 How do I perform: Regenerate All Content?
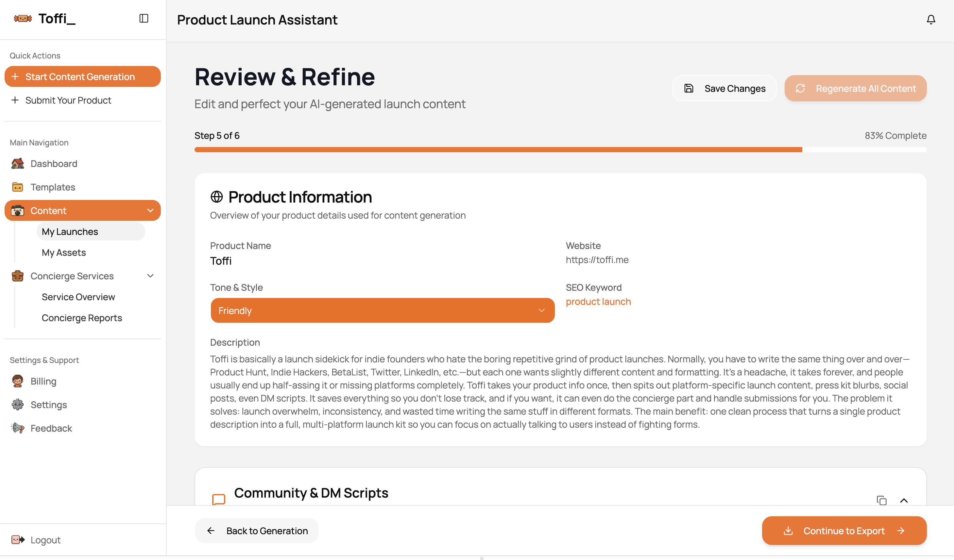[x=855, y=88]
